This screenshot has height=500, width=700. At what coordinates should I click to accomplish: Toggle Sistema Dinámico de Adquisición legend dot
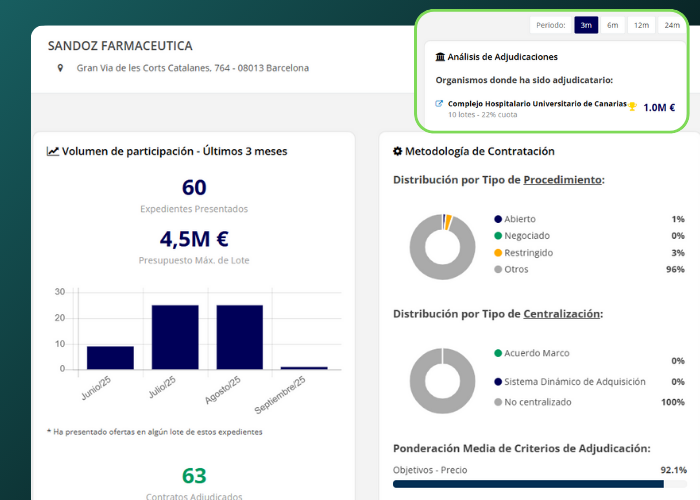[498, 382]
